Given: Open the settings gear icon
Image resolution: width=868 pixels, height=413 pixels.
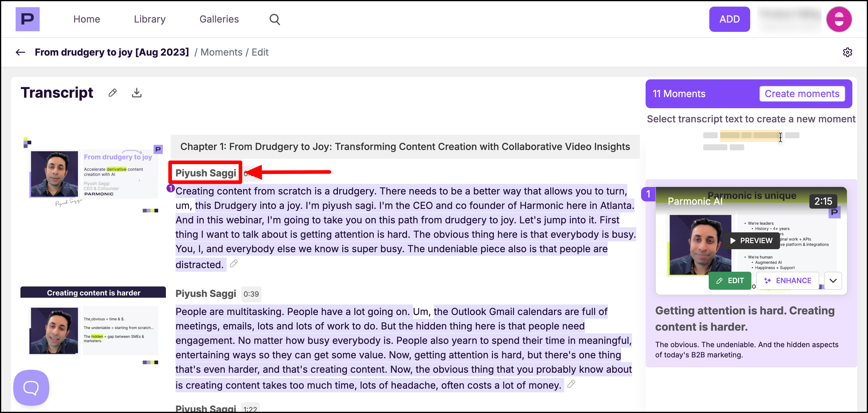Looking at the screenshot, I should tap(848, 52).
